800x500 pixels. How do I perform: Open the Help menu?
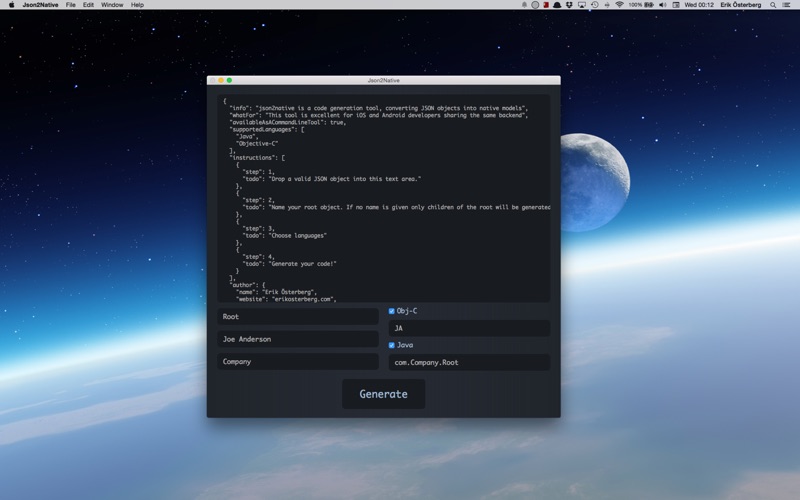tap(137, 5)
